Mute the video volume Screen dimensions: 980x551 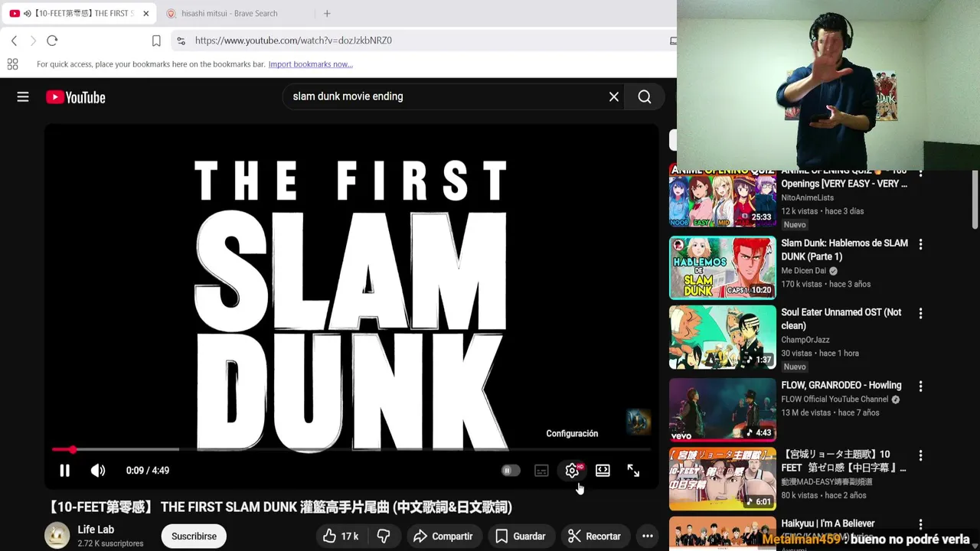98,471
